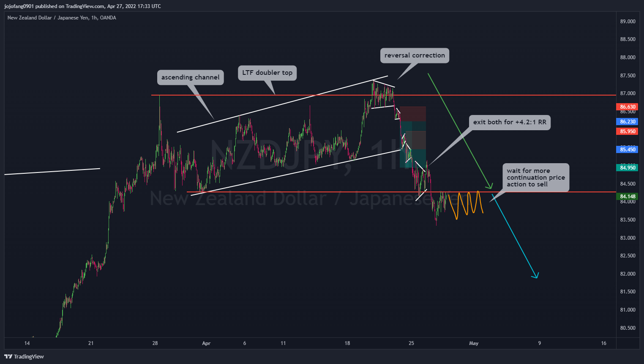
Task: Click the '28' date on time axis
Action: [155, 343]
